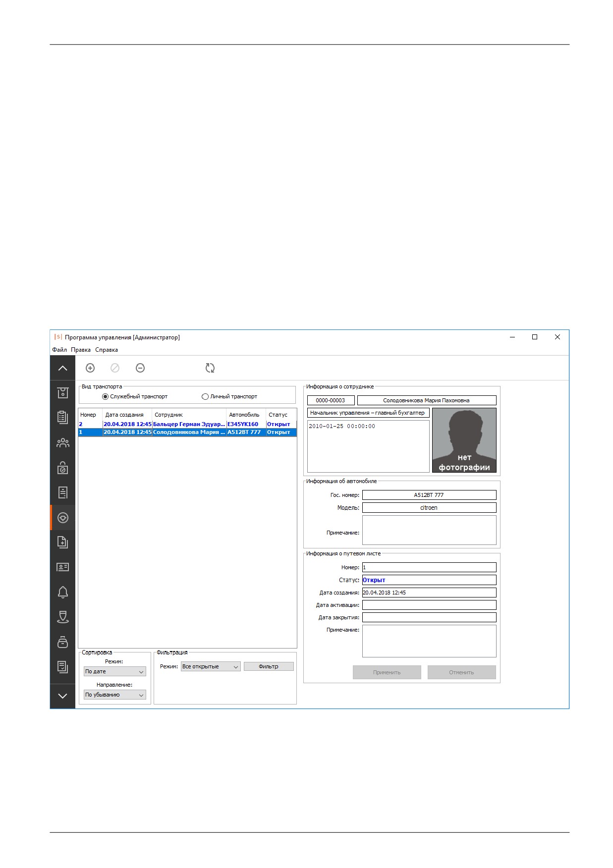Select the Служебный транспорт radio button

(x=105, y=397)
